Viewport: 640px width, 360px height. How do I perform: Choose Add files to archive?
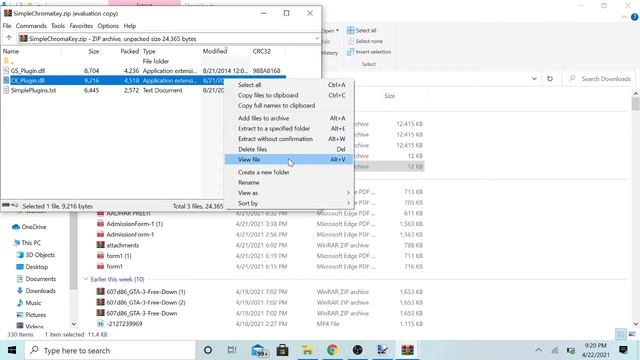(289, 118)
